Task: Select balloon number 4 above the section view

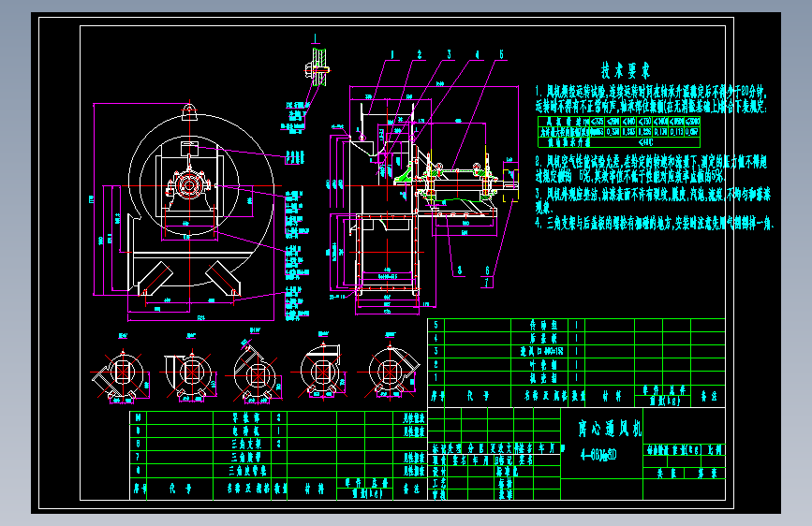Action: point(477,54)
